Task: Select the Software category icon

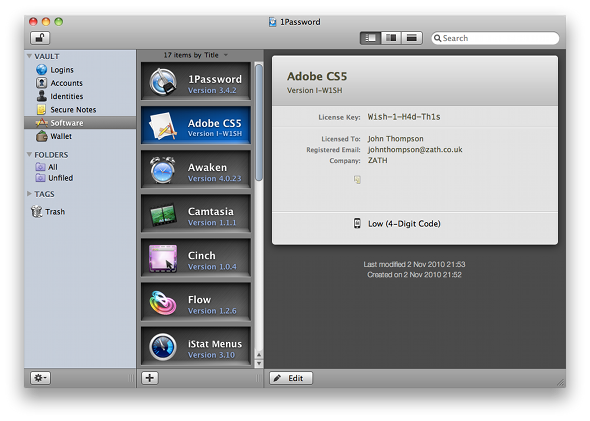Action: pyautogui.click(x=41, y=123)
